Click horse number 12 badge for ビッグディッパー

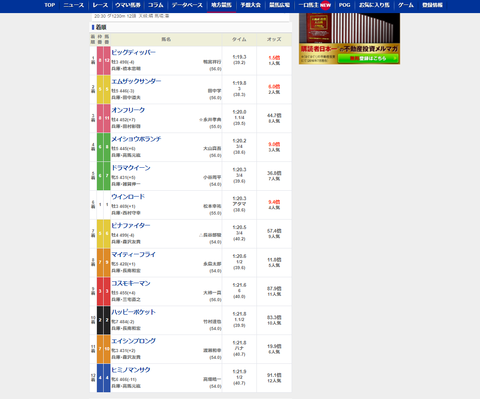tap(107, 60)
